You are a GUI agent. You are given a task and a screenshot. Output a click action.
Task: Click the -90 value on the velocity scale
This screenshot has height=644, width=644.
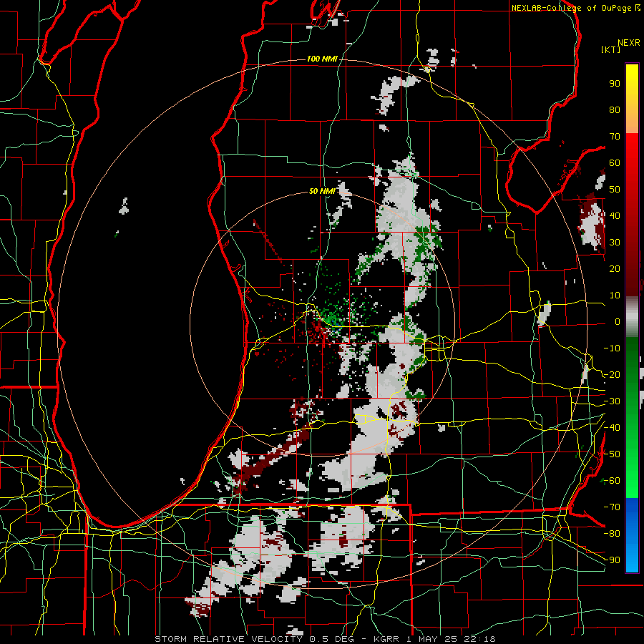612,560
